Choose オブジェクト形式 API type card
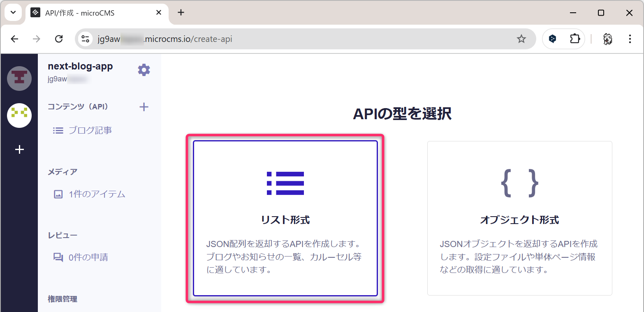 519,218
